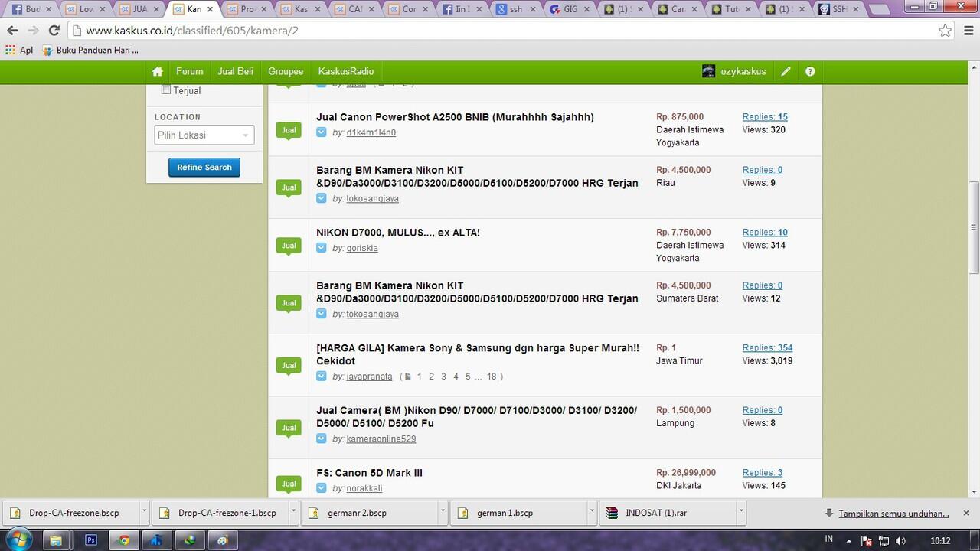Open Windows Start menu
This screenshot has height=551, width=980.
pos(18,540)
